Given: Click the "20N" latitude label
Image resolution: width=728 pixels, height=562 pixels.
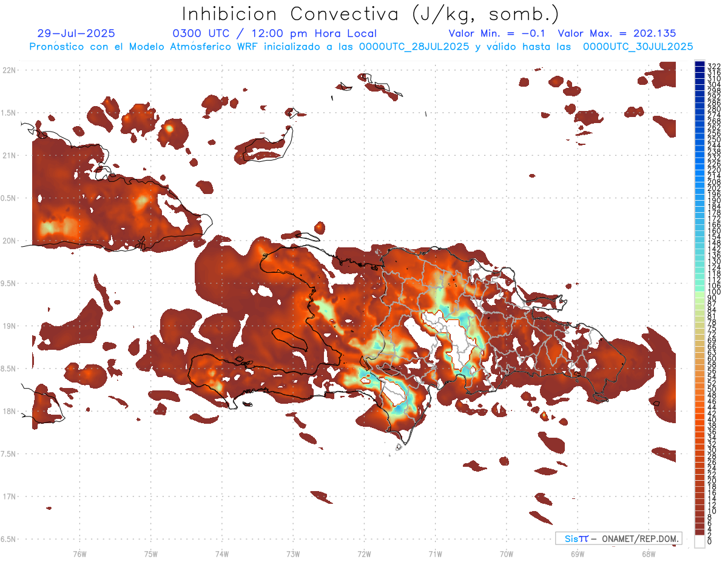Looking at the screenshot, I should click(x=8, y=241).
